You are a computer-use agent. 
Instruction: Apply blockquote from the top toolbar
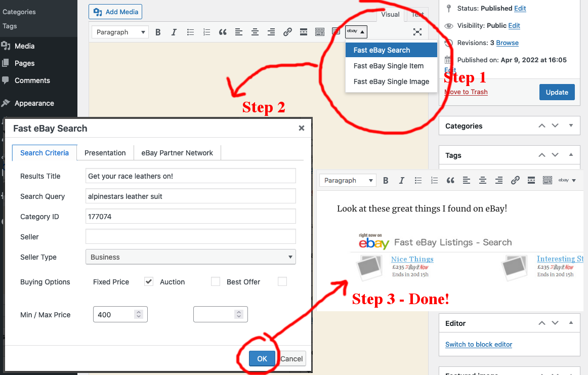(223, 32)
